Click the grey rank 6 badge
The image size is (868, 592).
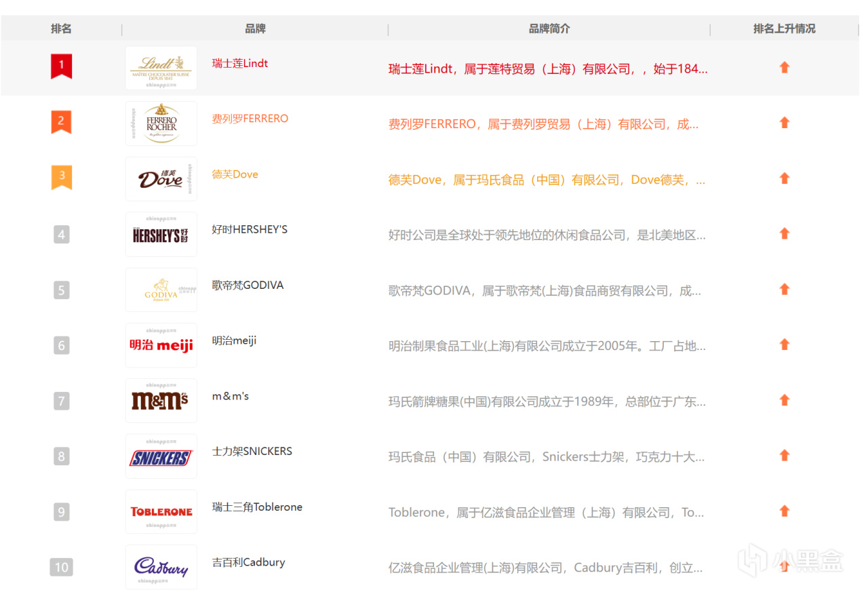tap(62, 346)
